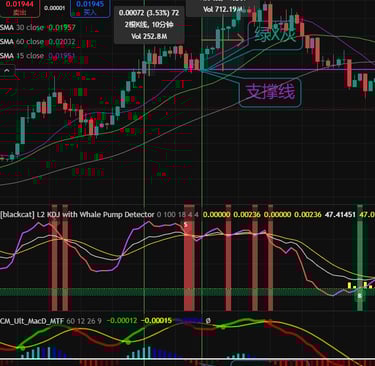Viewport: 375px width, 366px height.
Task: Click the MACD signal value -0.00015
Action: [156, 321]
